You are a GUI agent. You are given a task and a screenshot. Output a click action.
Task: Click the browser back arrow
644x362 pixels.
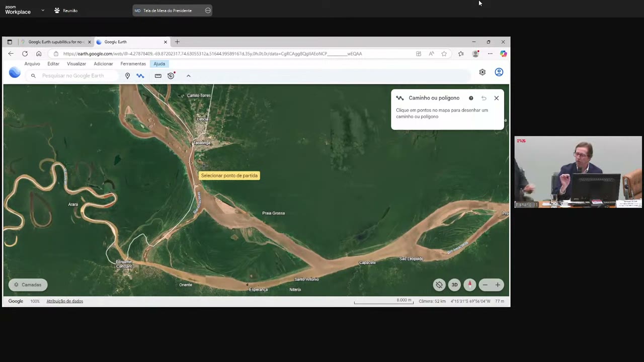(11, 54)
